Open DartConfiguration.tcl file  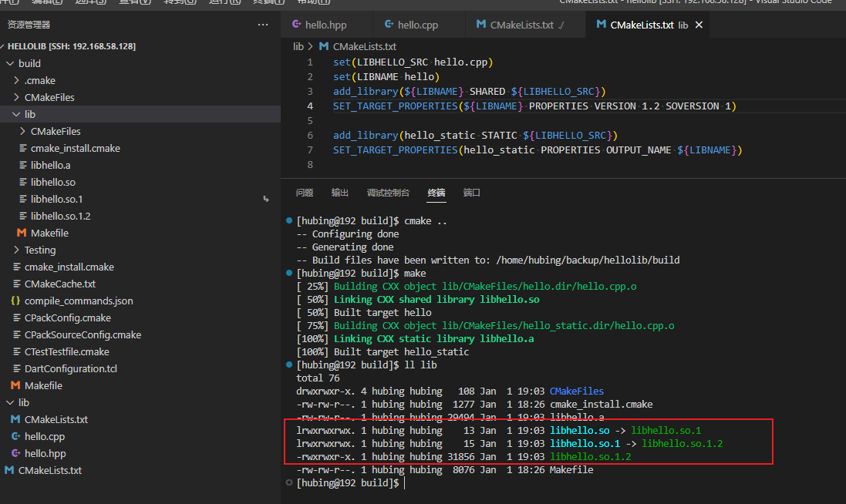click(71, 369)
